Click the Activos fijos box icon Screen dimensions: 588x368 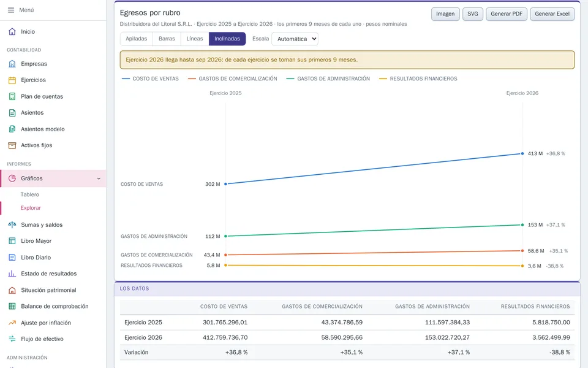12,145
